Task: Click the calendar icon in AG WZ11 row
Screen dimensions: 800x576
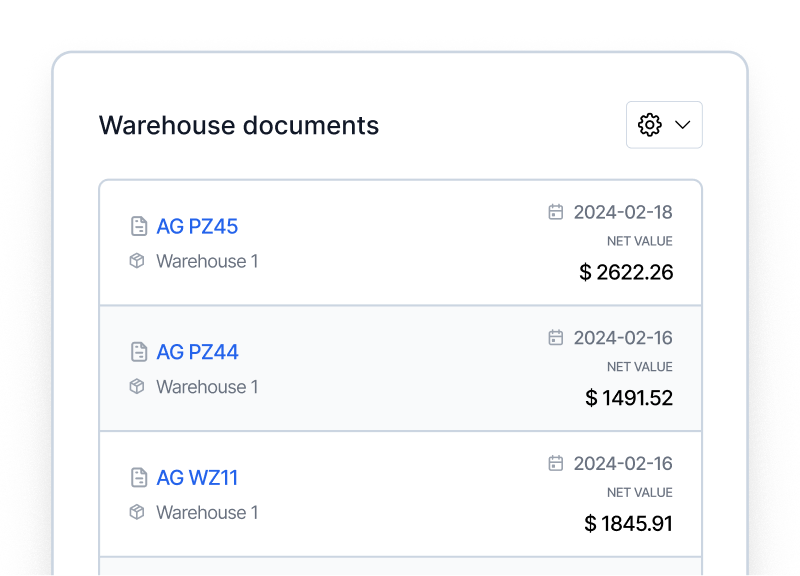Action: (x=556, y=463)
